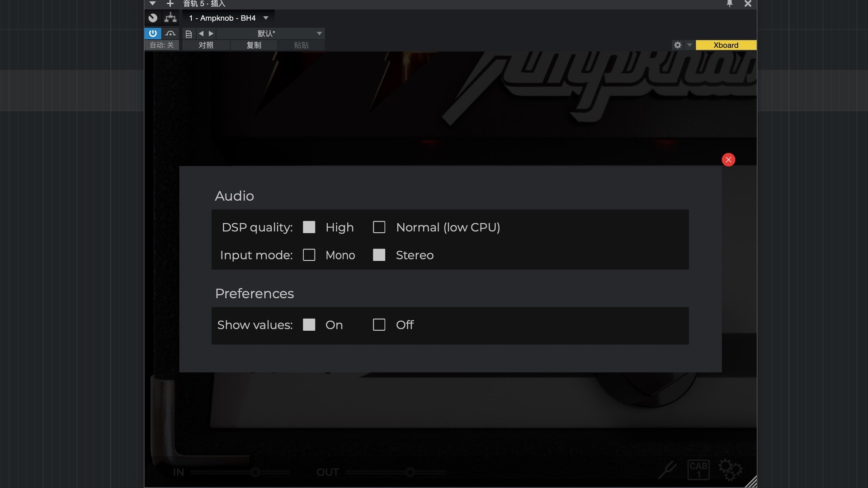868x488 pixels.
Task: Expand dropdown arrow next to gear icon
Action: click(x=689, y=45)
